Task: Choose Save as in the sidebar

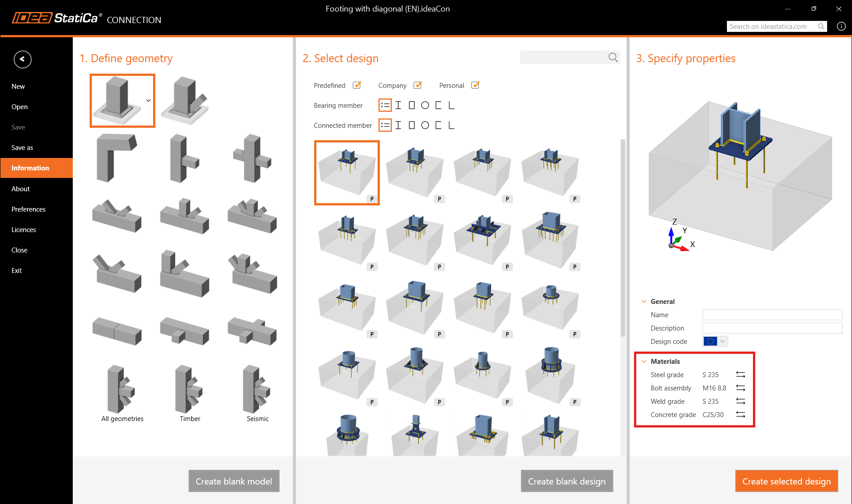Action: [36, 147]
